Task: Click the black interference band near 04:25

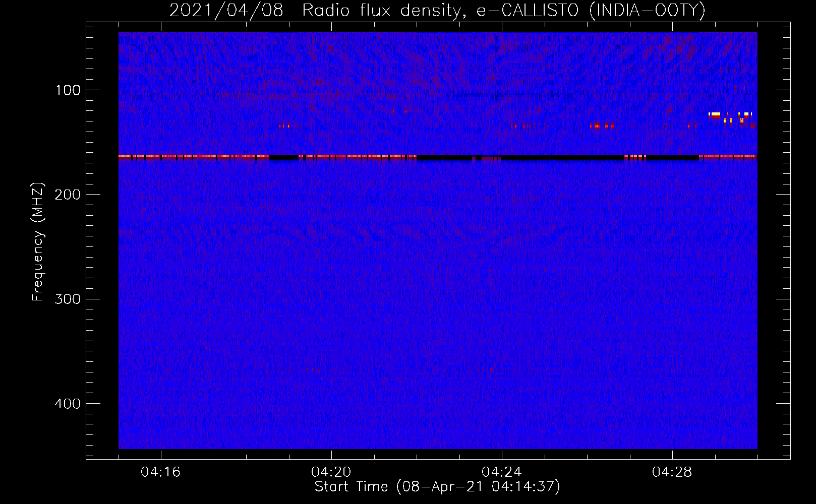Action: click(x=519, y=158)
